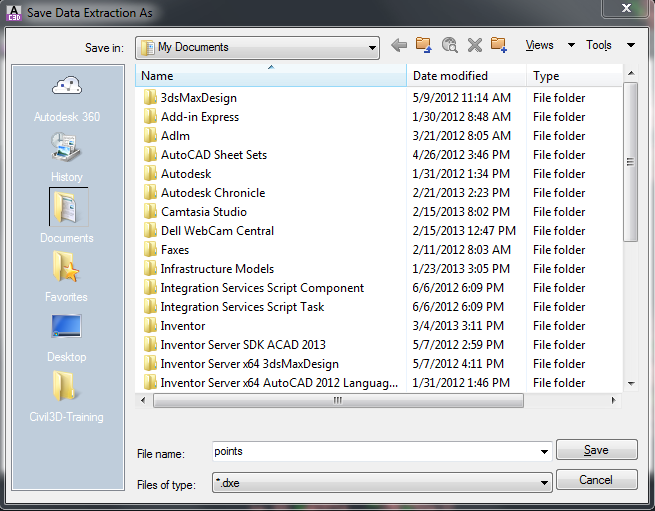The image size is (655, 511).
Task: Sort by Name column header
Action: [x=271, y=76]
